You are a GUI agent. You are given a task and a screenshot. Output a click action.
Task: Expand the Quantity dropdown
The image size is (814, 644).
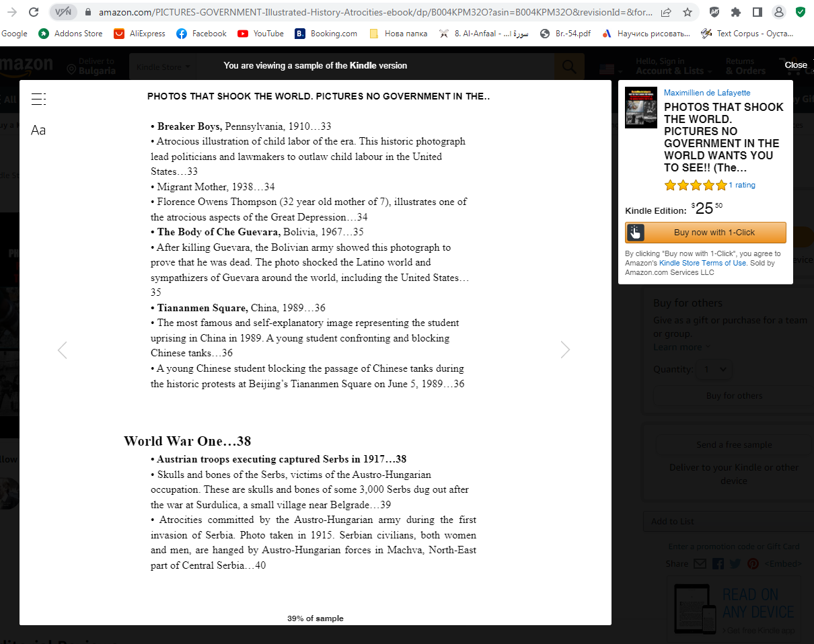(x=715, y=369)
